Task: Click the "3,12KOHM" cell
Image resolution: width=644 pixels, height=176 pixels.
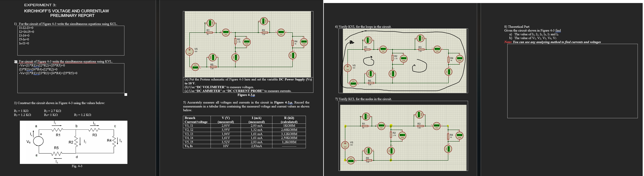Action: tap(289, 134)
